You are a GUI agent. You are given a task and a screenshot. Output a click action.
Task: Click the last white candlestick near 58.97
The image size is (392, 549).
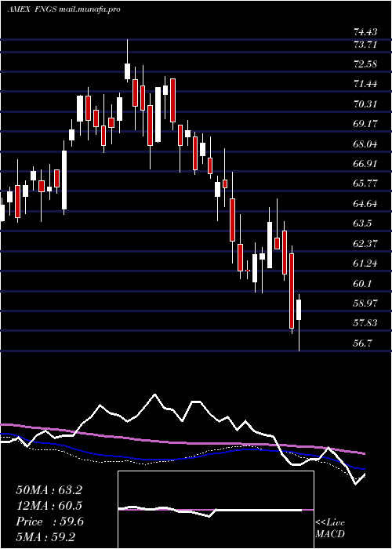pyautogui.click(x=299, y=310)
